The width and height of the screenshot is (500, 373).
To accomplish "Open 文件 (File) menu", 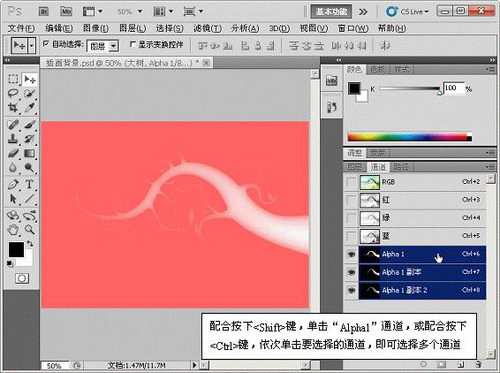I will click(21, 28).
